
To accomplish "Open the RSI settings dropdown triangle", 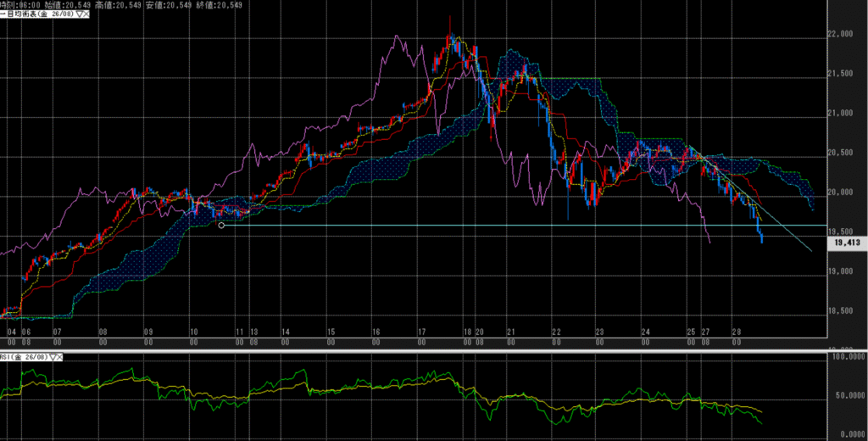I will click(54, 358).
